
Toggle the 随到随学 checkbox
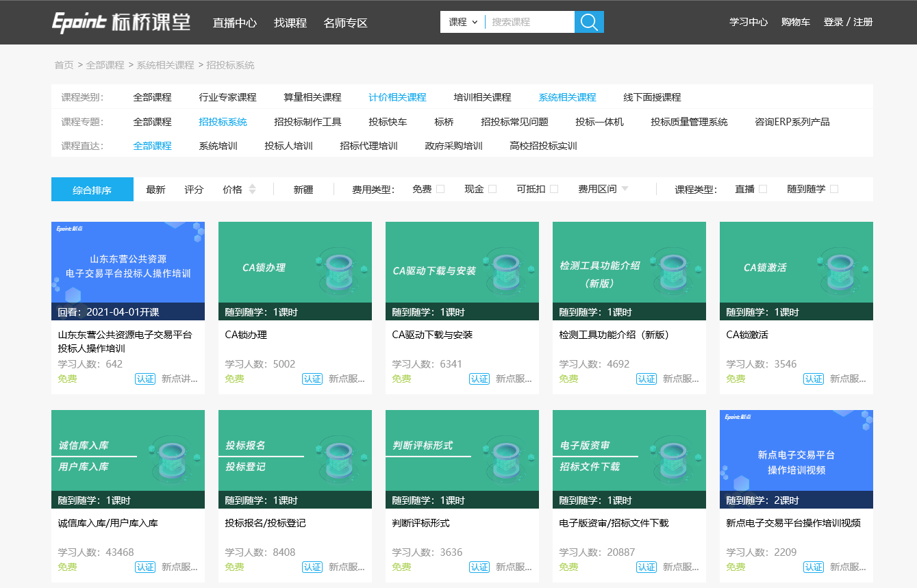click(834, 189)
